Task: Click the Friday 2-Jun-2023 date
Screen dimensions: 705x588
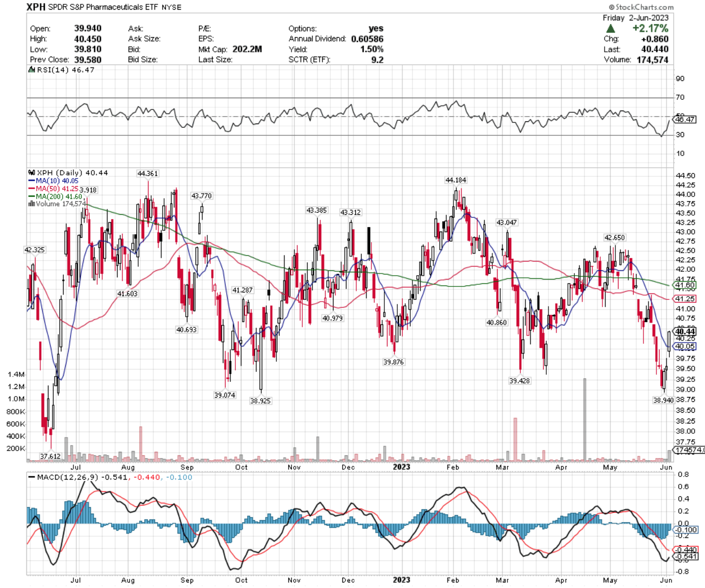Action: pyautogui.click(x=635, y=18)
